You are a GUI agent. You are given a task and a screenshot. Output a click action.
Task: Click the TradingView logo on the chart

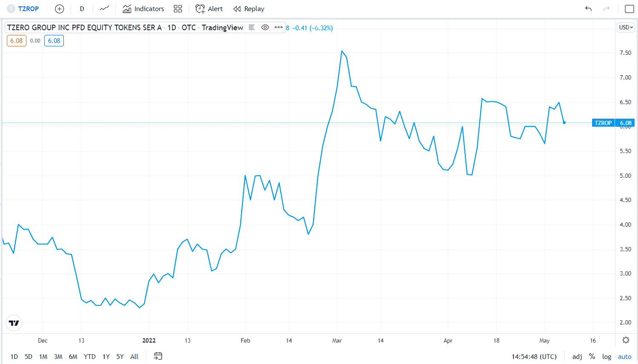14,323
